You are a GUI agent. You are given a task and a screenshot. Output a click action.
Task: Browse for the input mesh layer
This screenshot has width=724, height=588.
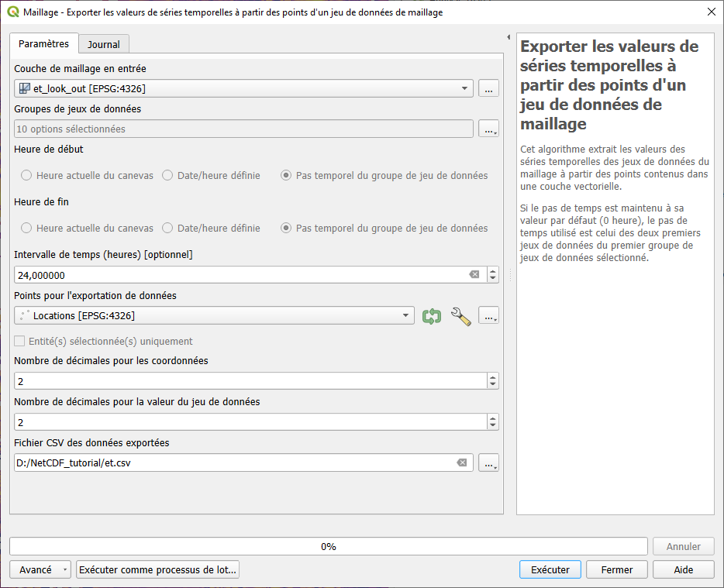[x=488, y=89]
